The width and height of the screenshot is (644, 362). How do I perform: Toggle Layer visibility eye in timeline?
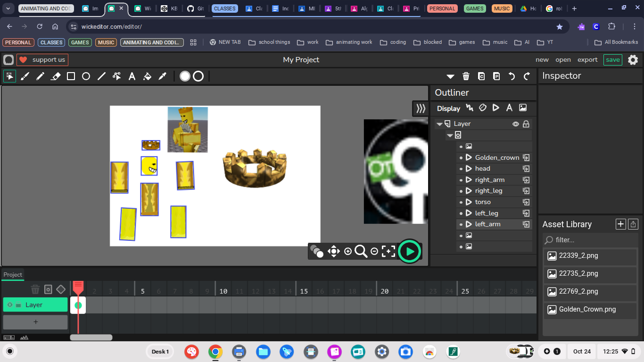click(x=9, y=305)
